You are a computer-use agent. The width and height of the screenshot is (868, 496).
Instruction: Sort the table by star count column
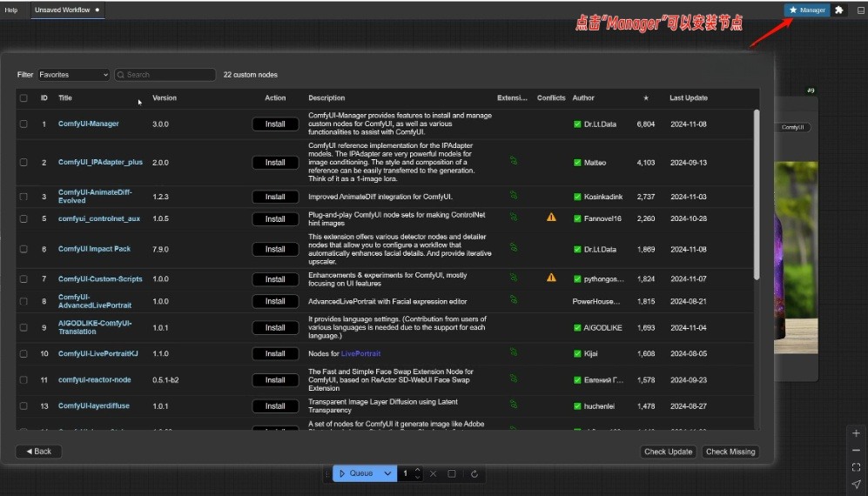(645, 98)
